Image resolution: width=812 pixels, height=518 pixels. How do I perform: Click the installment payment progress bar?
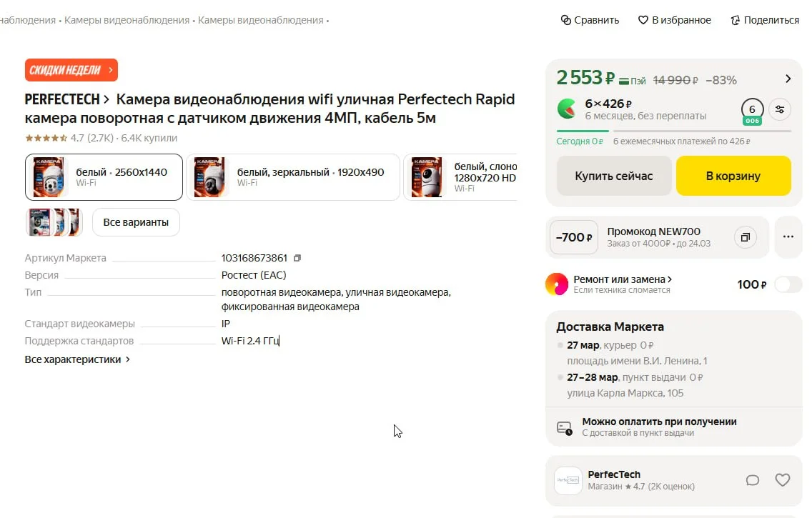pyautogui.click(x=673, y=131)
